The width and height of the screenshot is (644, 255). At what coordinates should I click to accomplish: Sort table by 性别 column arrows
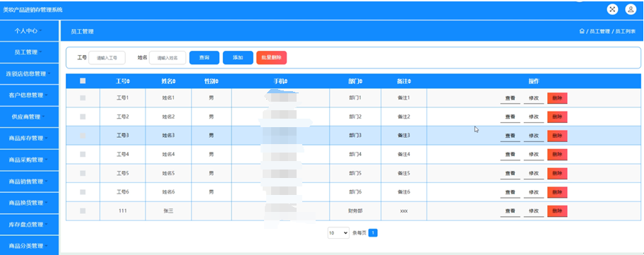point(217,81)
